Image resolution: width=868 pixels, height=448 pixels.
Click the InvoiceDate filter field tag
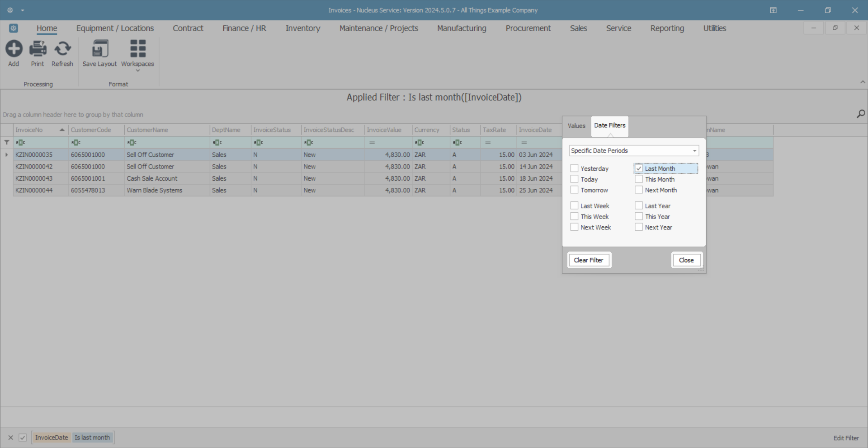(52, 438)
